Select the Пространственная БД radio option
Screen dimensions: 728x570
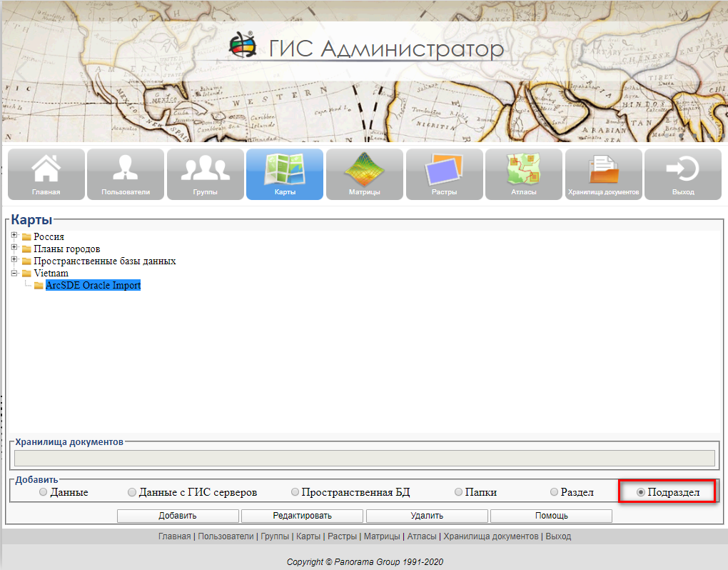click(x=295, y=492)
